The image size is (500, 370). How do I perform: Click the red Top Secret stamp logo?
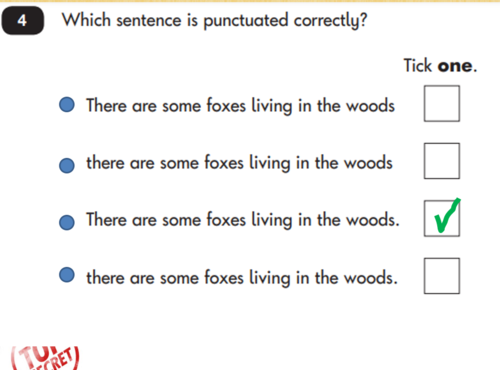click(45, 358)
